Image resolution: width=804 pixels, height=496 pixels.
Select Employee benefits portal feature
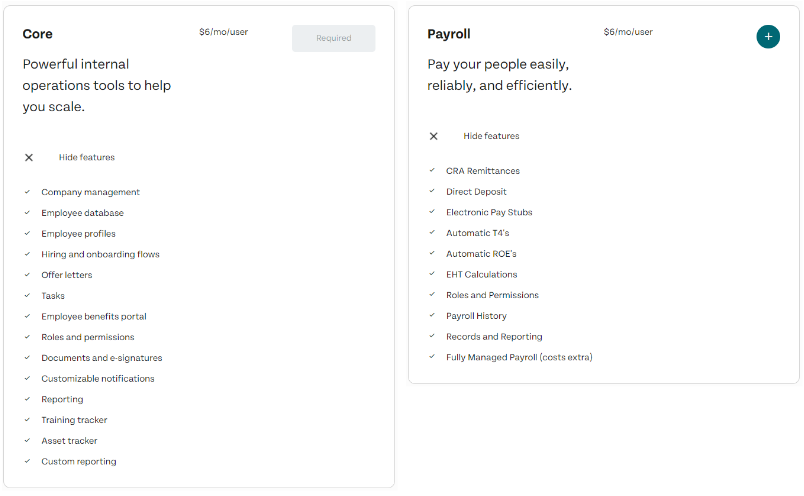tap(94, 317)
